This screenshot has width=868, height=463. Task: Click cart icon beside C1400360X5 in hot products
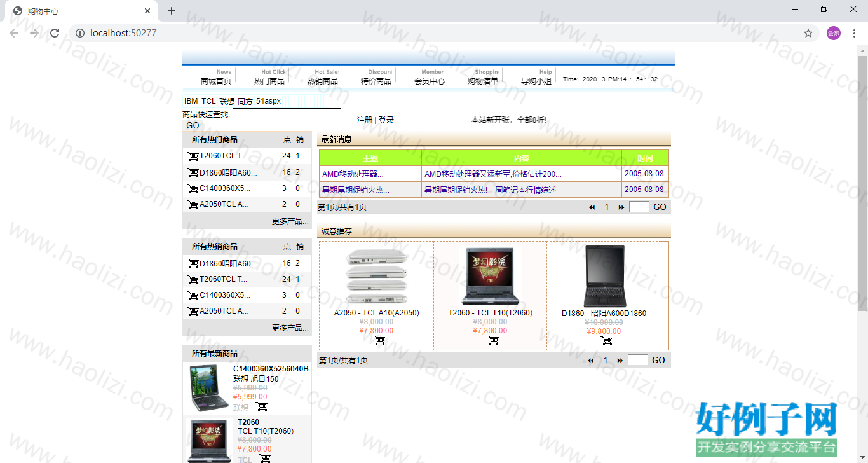pyautogui.click(x=193, y=188)
